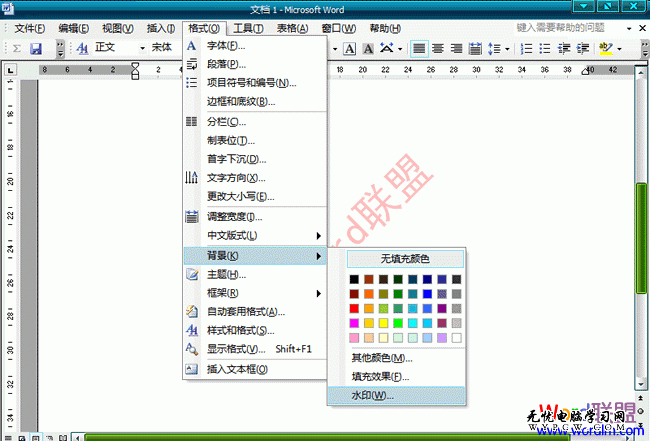Click the Highlight marker icon
Screen dimensions: 650x441
point(606,49)
